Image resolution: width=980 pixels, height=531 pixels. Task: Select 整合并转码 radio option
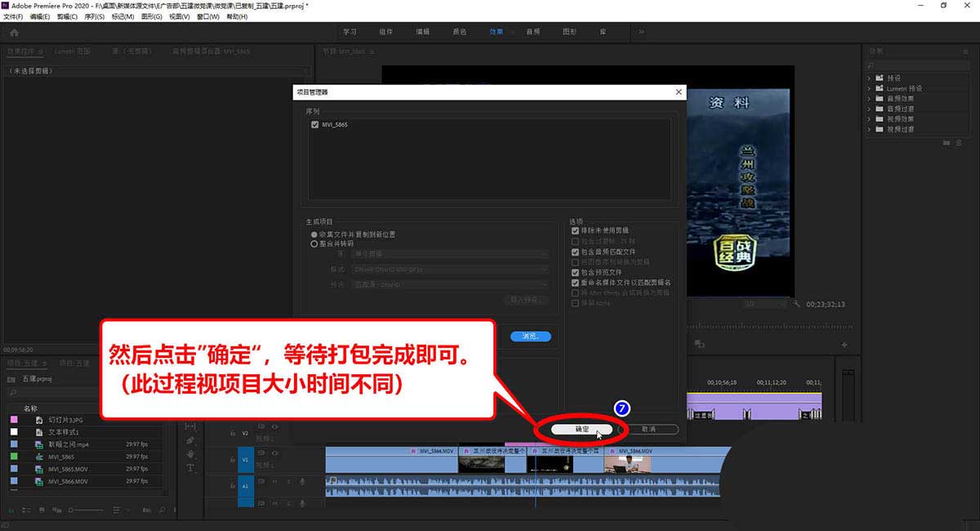click(314, 243)
